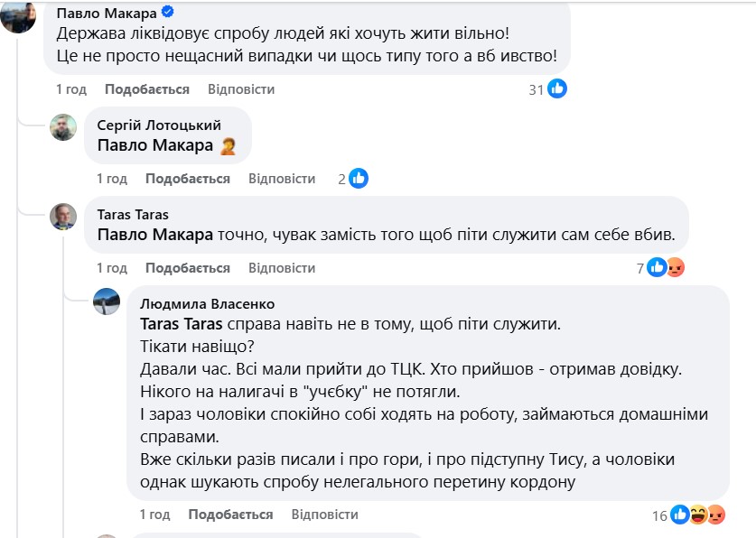This screenshot has width=756, height=538.
Task: Open the '1 год' timestamp on Taras Taras's comment
Action: tap(112, 268)
